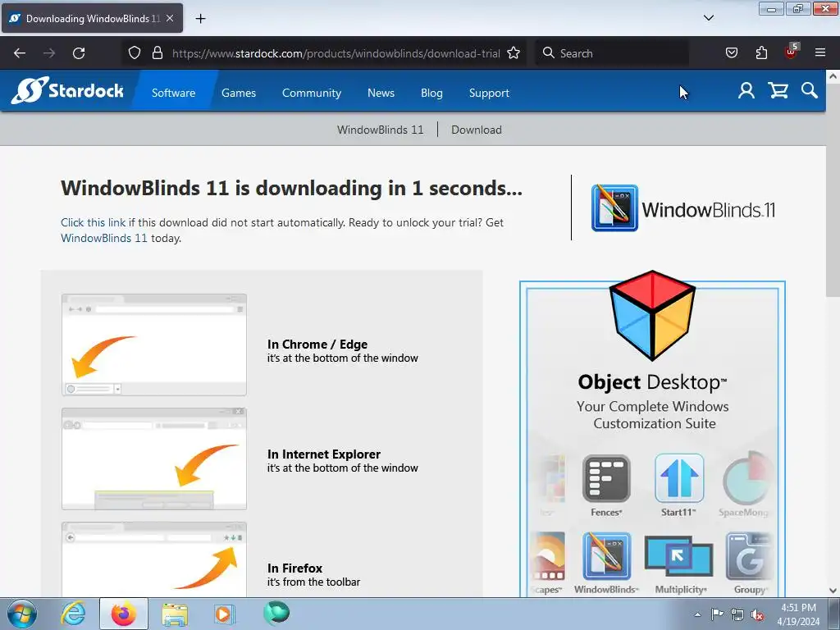Screen dimensions: 840x630
Task: Open the Support menu item
Action: (489, 93)
